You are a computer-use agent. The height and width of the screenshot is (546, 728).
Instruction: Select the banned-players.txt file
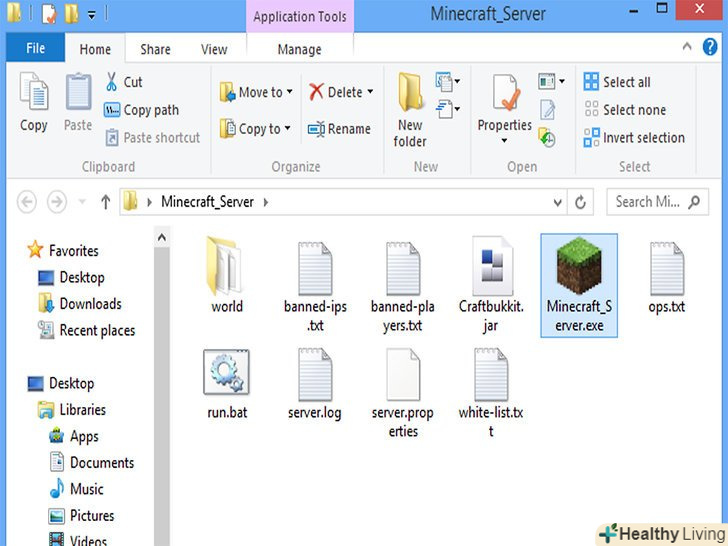[403, 286]
